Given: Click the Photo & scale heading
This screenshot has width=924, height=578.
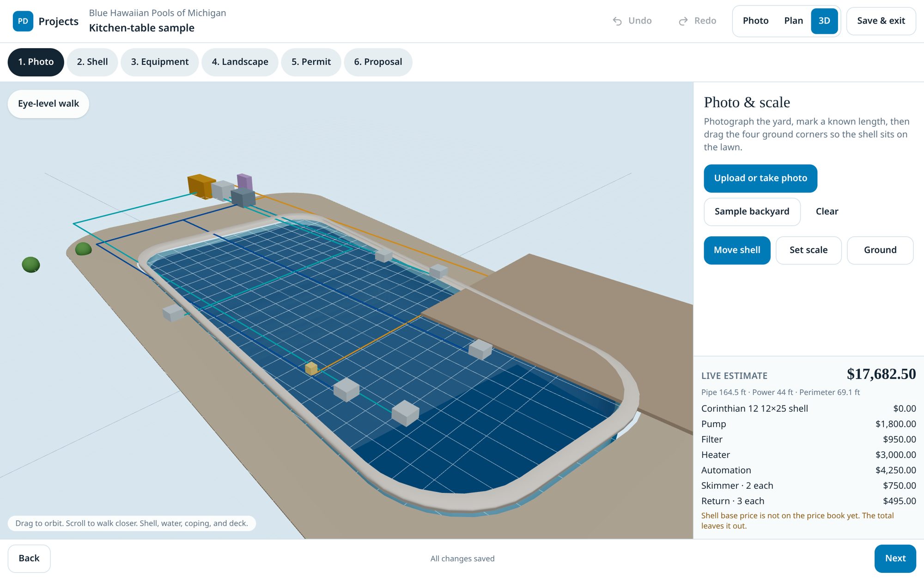Looking at the screenshot, I should coord(747,102).
